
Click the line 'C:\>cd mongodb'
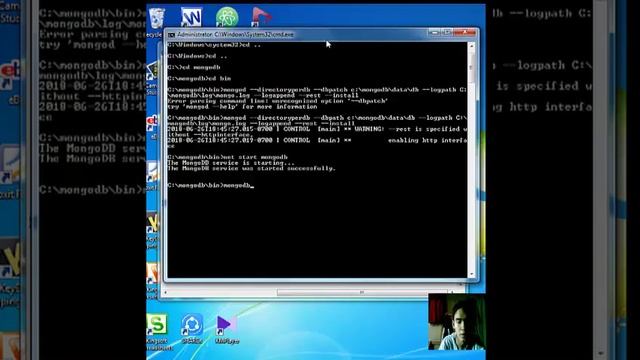click(194, 67)
